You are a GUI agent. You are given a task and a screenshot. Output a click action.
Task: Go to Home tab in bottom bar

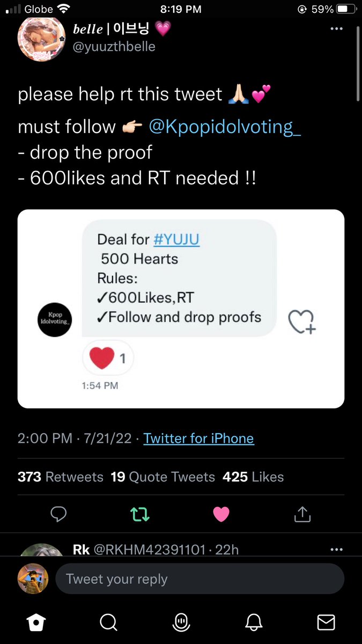pos(36,622)
